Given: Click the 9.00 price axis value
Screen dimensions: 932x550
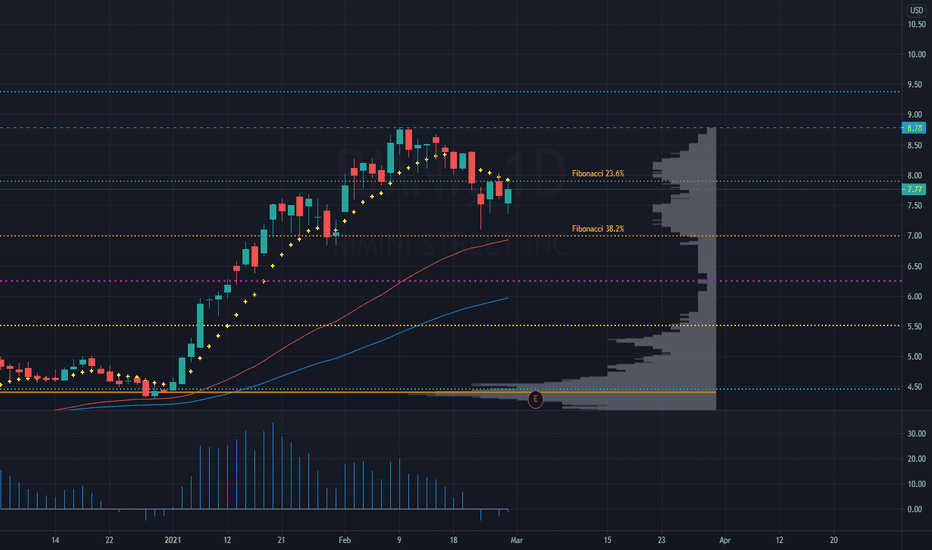Looking at the screenshot, I should click(x=915, y=115).
